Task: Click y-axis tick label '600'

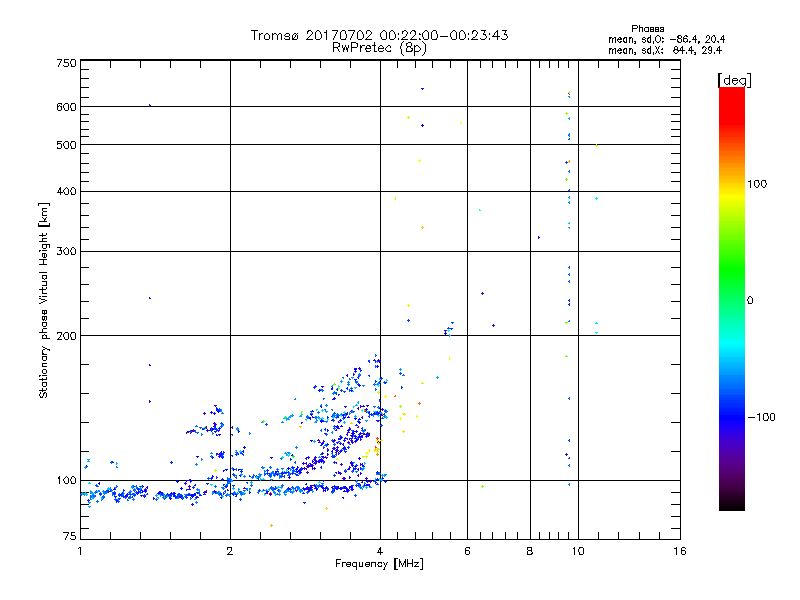Action: 66,107
